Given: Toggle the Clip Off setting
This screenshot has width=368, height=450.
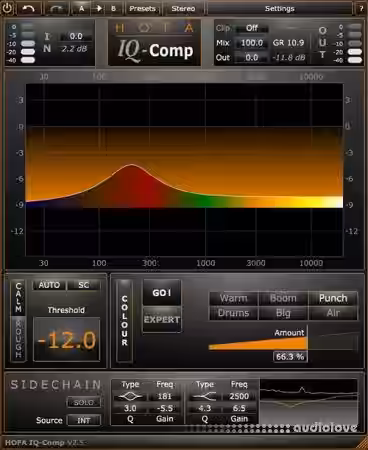Looking at the screenshot, I should click(252, 28).
